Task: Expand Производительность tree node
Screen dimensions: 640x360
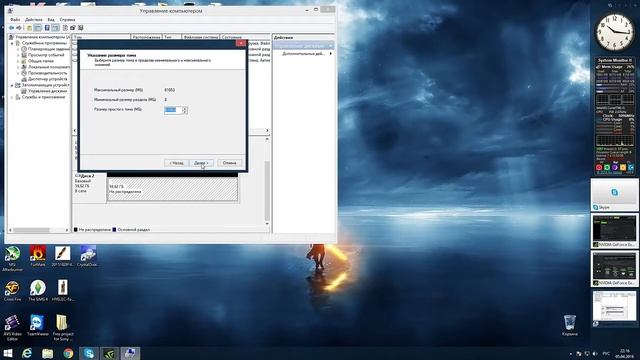Action: click(x=18, y=73)
